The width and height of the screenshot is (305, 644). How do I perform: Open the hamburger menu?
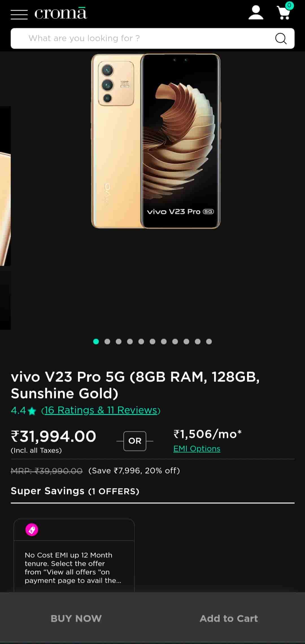coord(19,14)
